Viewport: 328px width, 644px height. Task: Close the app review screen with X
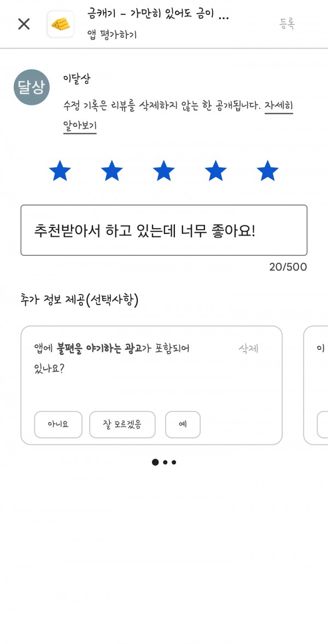point(24,24)
